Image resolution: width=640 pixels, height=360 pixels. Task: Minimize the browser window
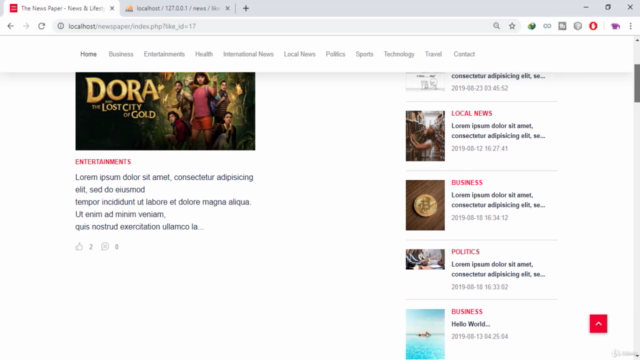586,7
